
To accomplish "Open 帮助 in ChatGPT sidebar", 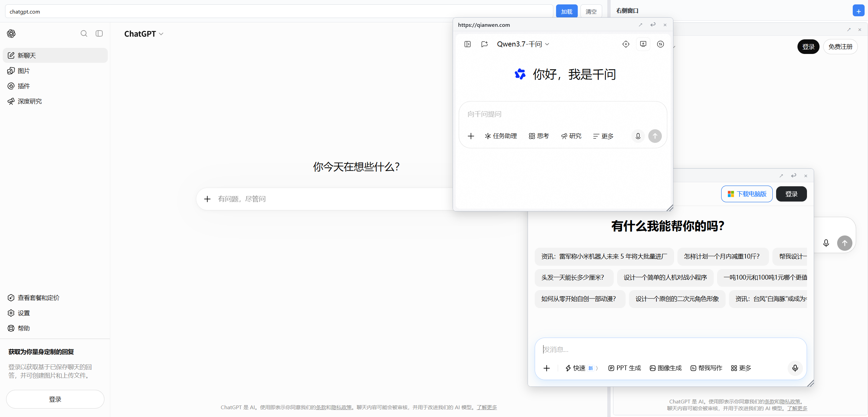I will tap(55, 328).
